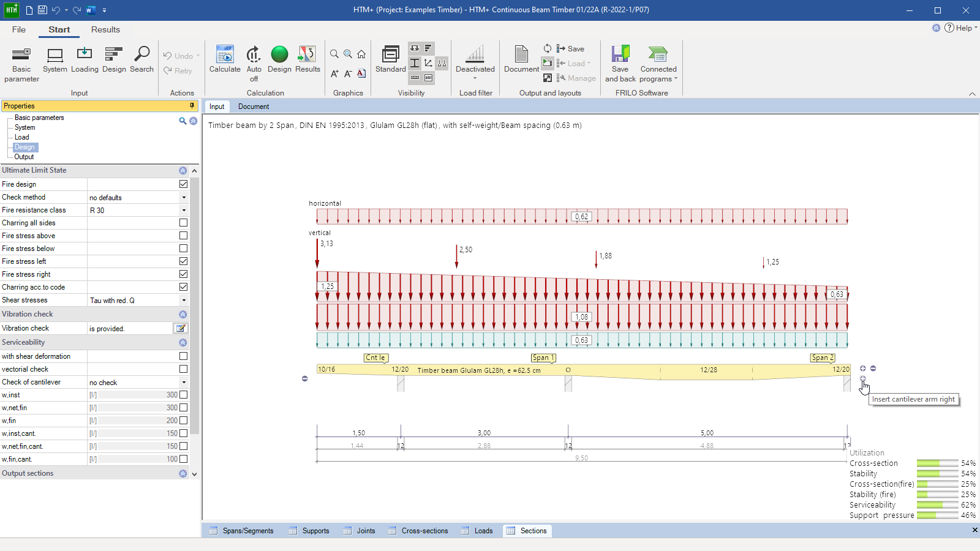Export to Word from the title bar

pos(91,10)
